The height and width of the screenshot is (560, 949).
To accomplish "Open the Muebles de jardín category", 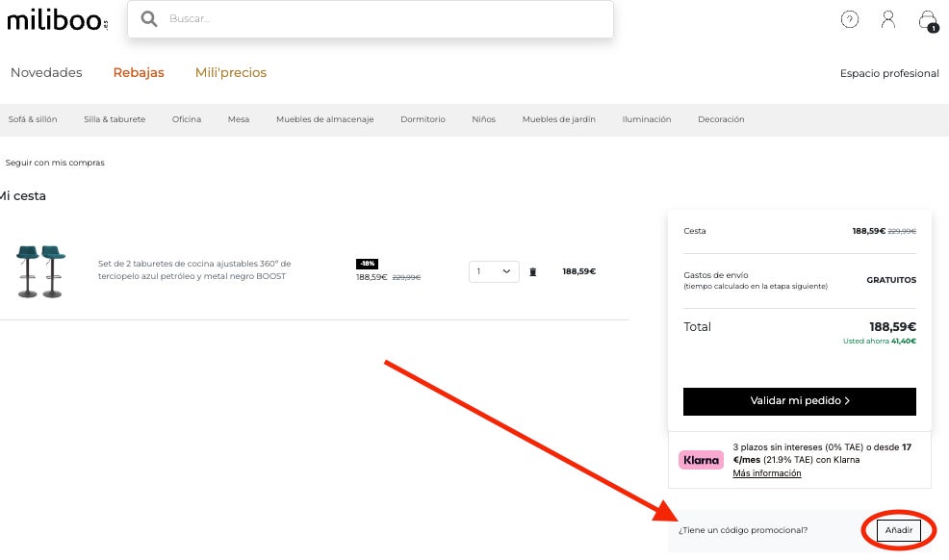I will [558, 119].
